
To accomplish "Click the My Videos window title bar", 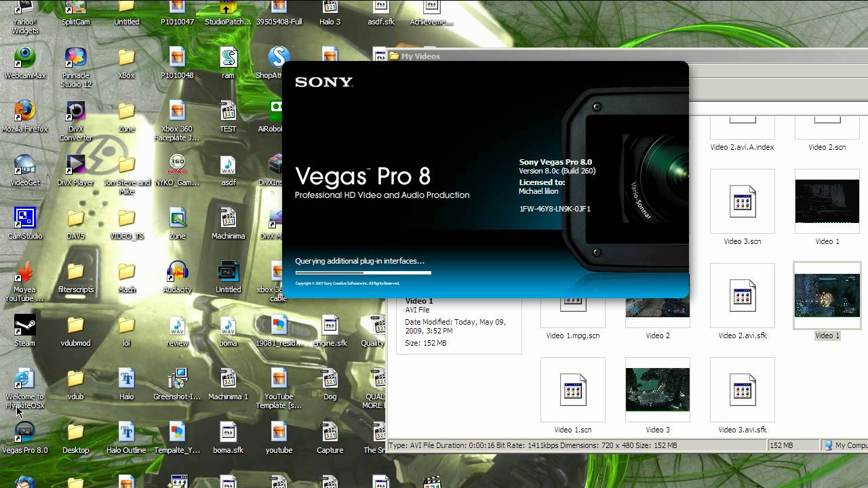I will click(x=627, y=56).
